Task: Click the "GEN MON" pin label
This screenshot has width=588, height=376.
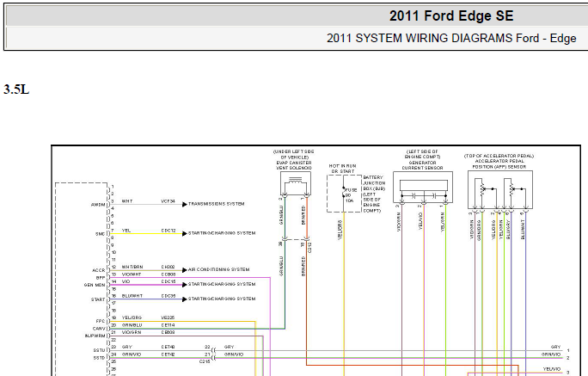Action: point(95,285)
